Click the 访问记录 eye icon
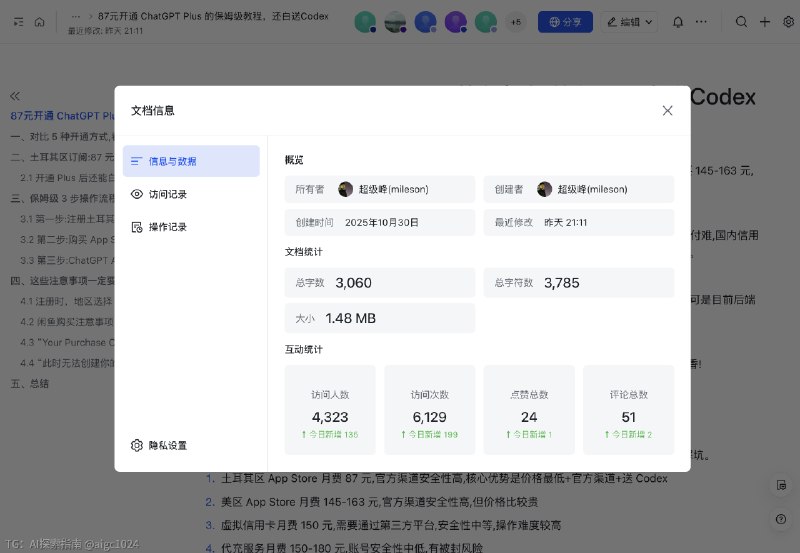800x553 pixels. point(137,194)
